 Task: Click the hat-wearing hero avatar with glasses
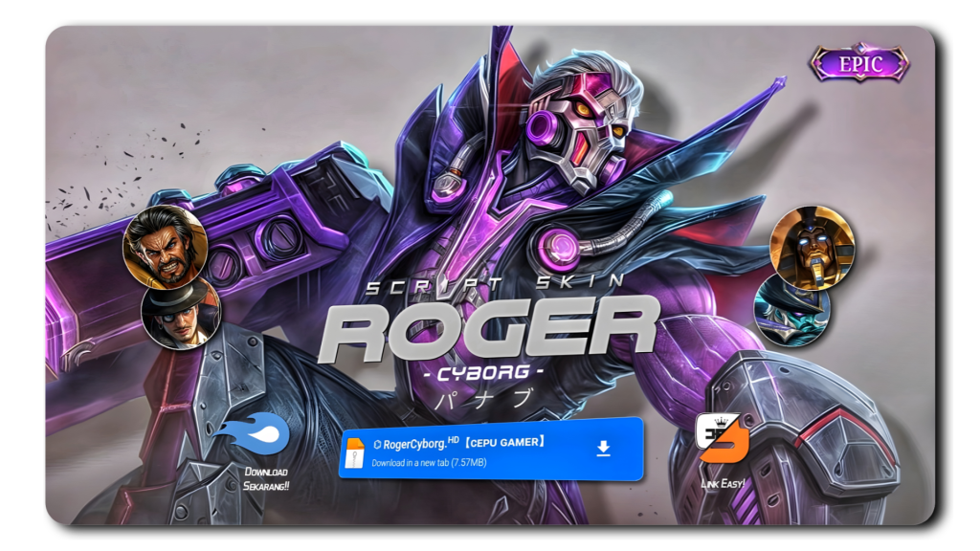pos(181,312)
